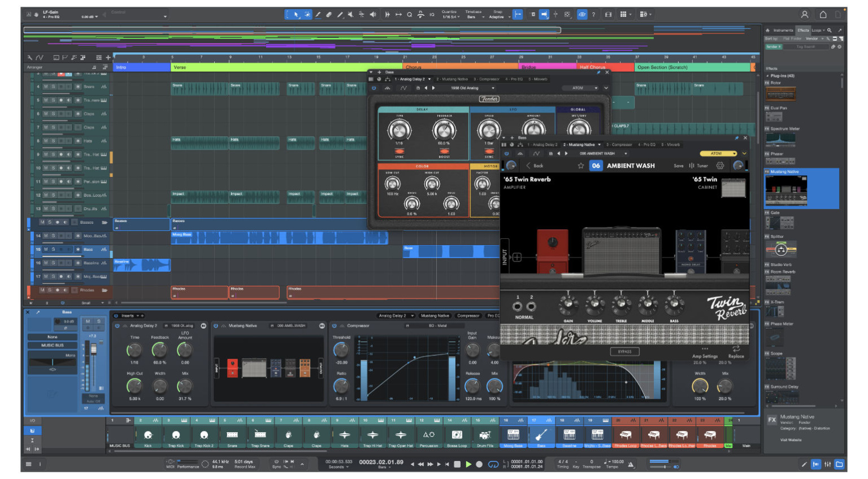Image resolution: width=868 pixels, height=479 pixels.
Task: Activate the Mute tool in the toolbar
Action: (x=351, y=14)
